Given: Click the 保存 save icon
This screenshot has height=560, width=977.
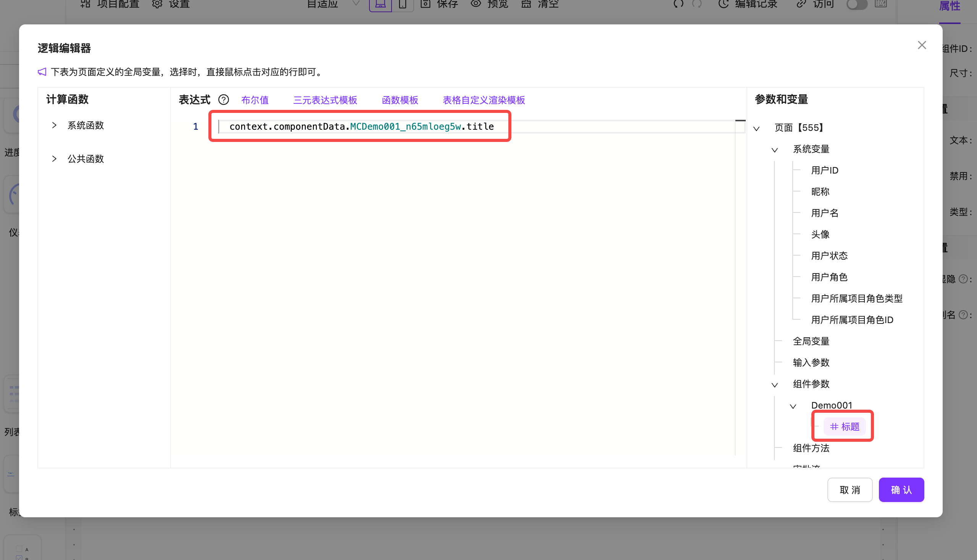Looking at the screenshot, I should point(425,4).
